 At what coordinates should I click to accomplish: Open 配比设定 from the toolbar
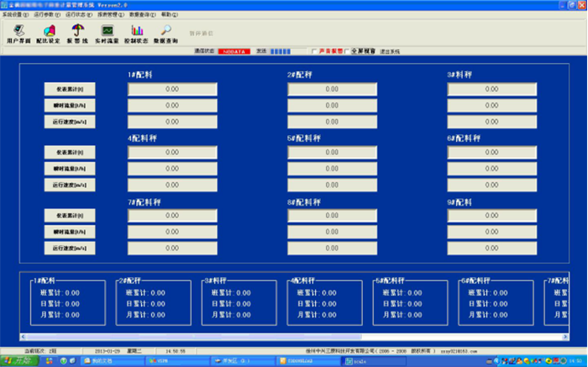tap(49, 33)
